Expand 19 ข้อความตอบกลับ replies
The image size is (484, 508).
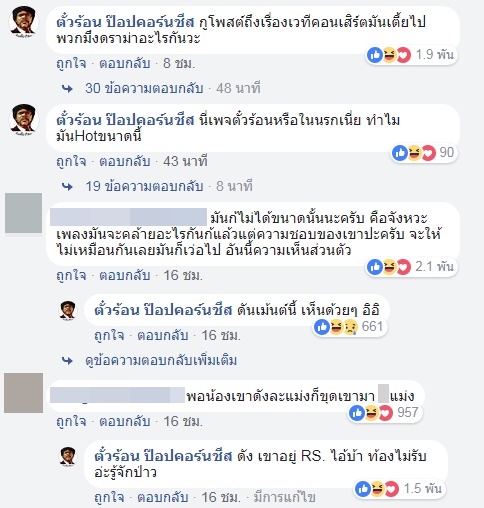[144, 186]
